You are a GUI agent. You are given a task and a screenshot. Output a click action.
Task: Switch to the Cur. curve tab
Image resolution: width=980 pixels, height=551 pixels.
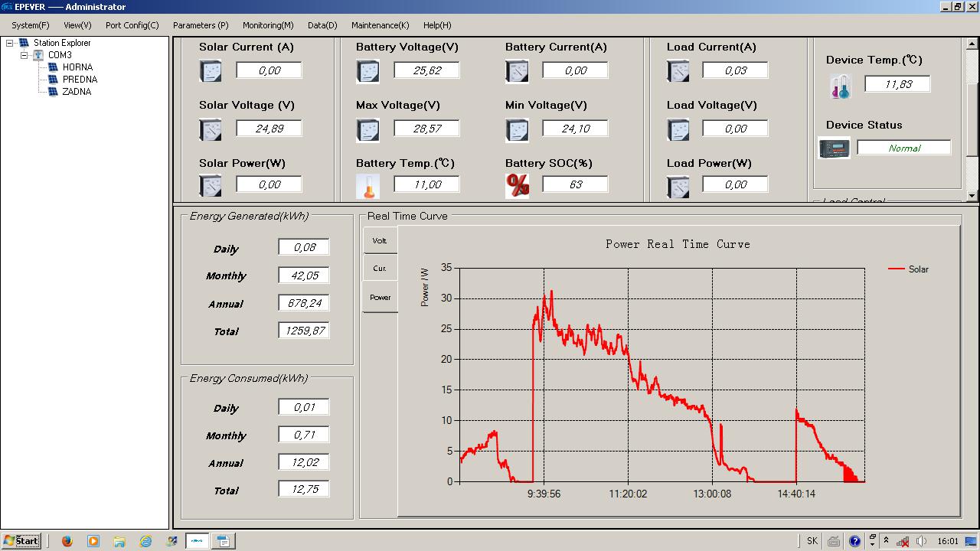[x=380, y=269]
